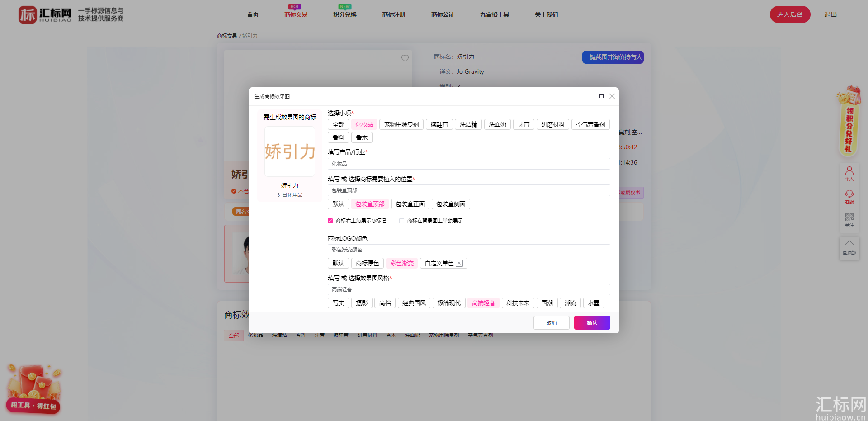Open 积分兑换 in top navigation
The image size is (868, 421).
345,14
